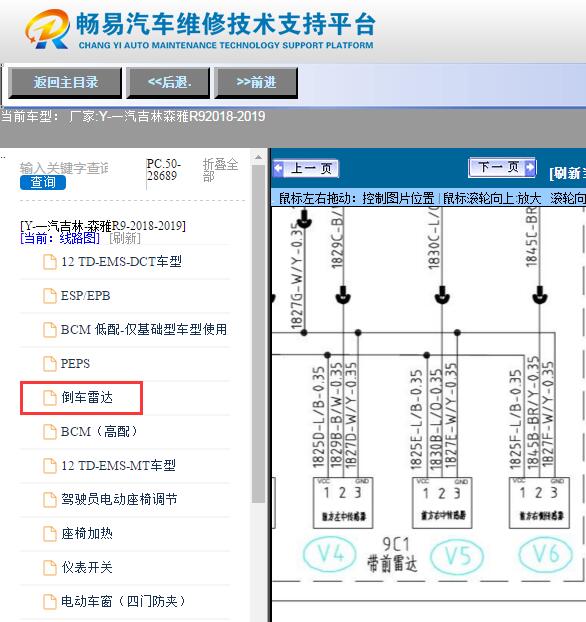Click wire label 1829C-B/W in diagram

pyautogui.click(x=336, y=237)
